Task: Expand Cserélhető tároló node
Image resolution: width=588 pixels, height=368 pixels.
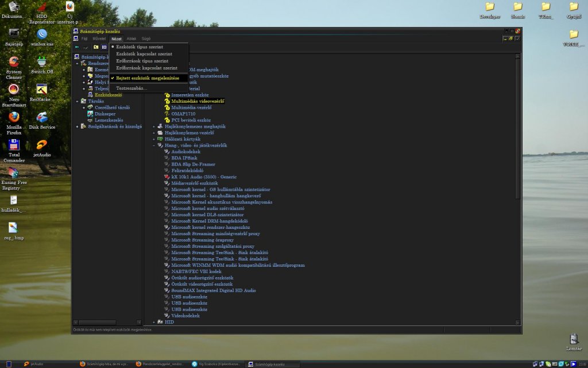Action: tap(84, 108)
